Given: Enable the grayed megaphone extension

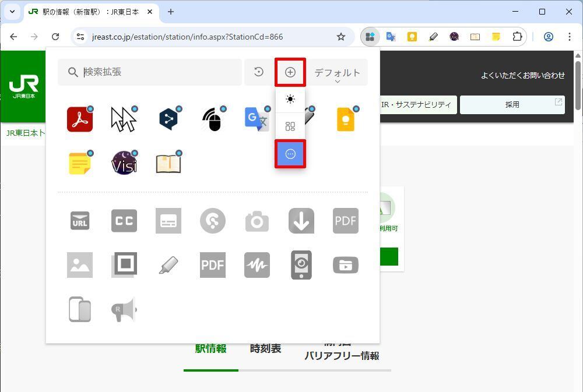Looking at the screenshot, I should [x=124, y=309].
